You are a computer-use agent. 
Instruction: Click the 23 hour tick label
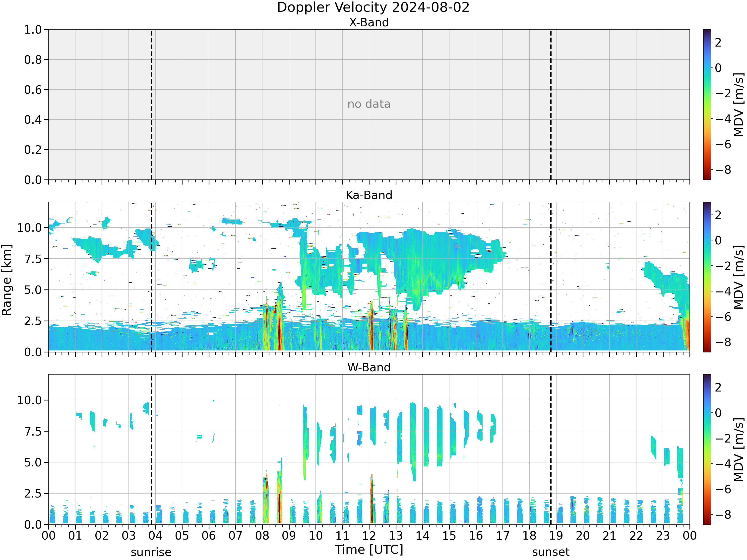pyautogui.click(x=663, y=536)
